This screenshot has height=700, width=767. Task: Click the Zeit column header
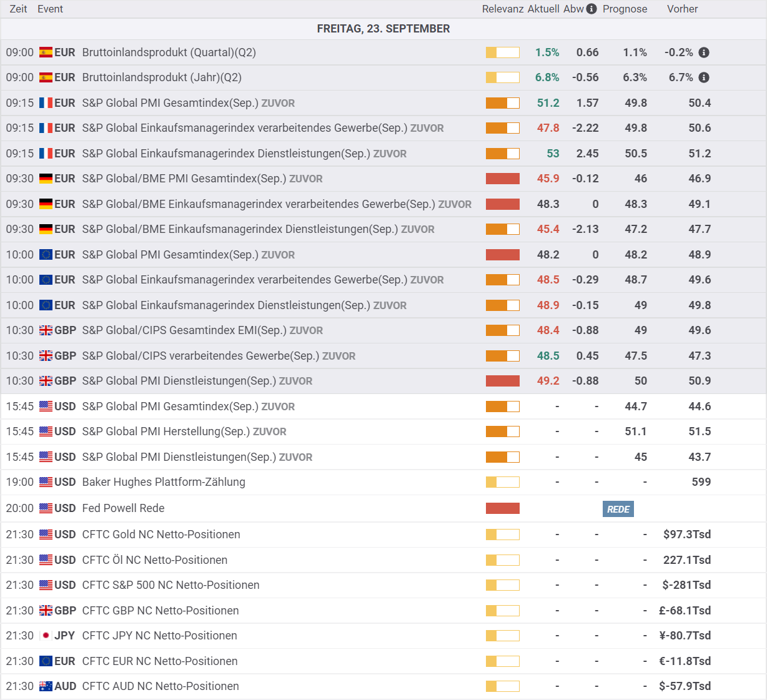tap(18, 9)
